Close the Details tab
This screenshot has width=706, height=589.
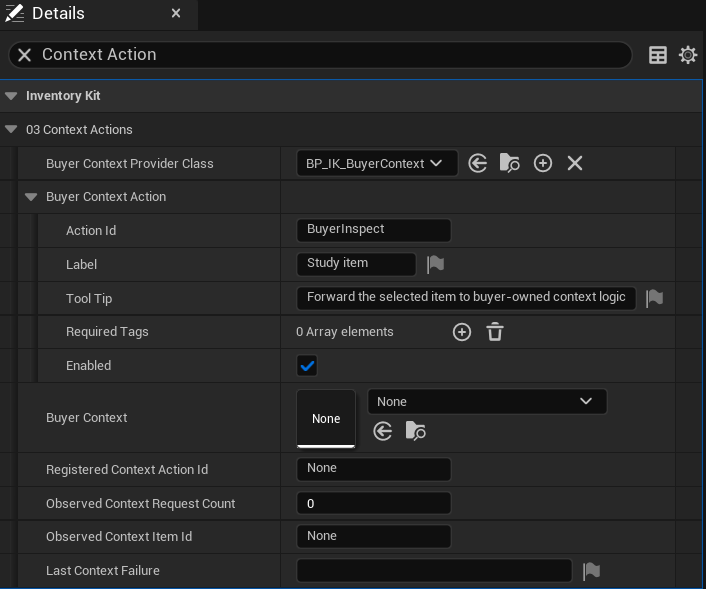point(176,14)
